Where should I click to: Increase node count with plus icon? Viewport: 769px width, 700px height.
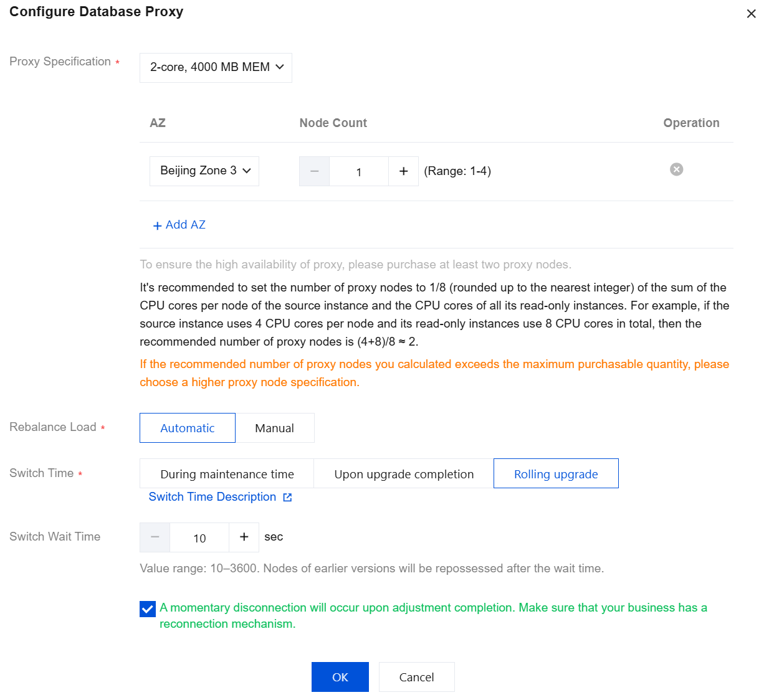point(403,171)
